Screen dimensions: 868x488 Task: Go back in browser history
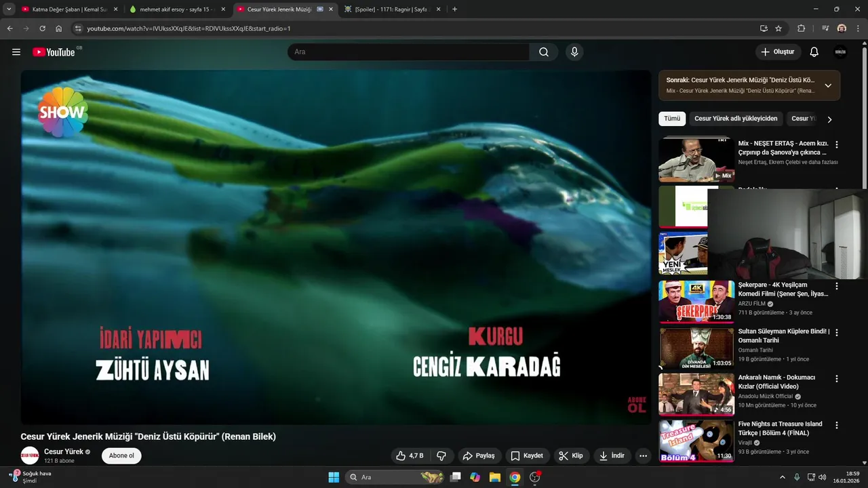[9, 28]
